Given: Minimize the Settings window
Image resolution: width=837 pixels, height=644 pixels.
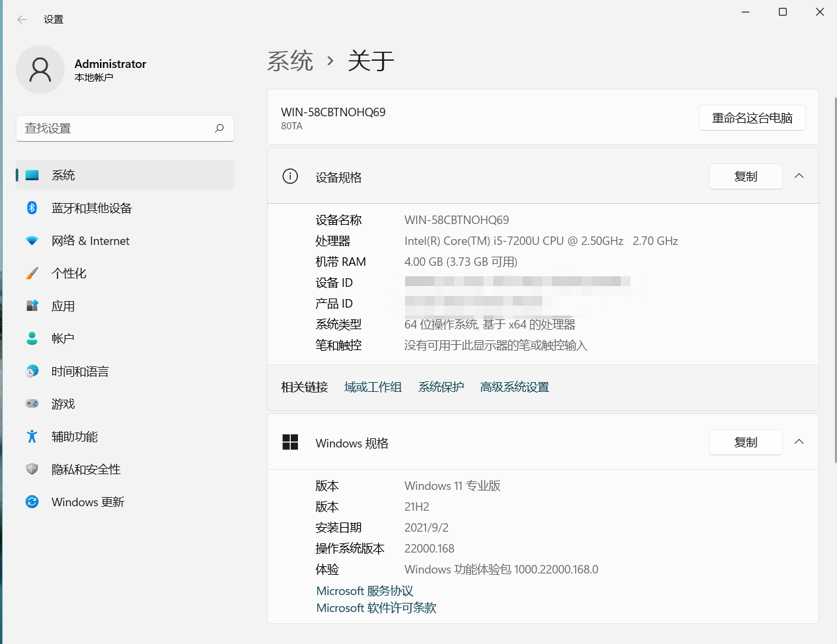Looking at the screenshot, I should [x=746, y=12].
